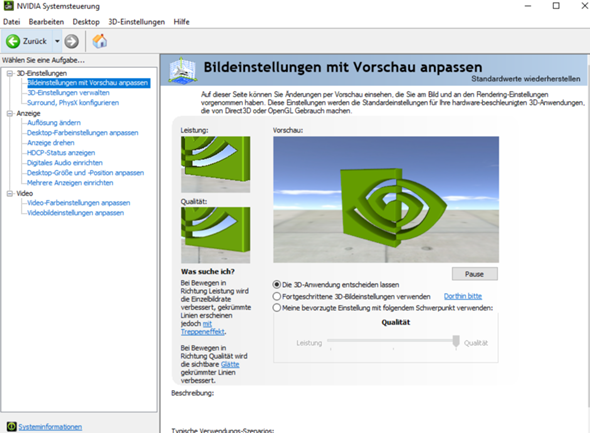Click the Qualität preview thumbnail
This screenshot has width=590, height=433.
point(216,235)
